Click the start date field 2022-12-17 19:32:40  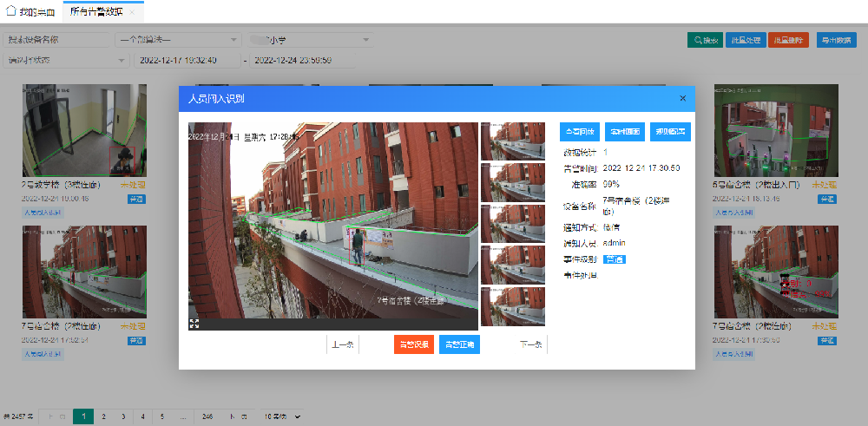point(187,61)
